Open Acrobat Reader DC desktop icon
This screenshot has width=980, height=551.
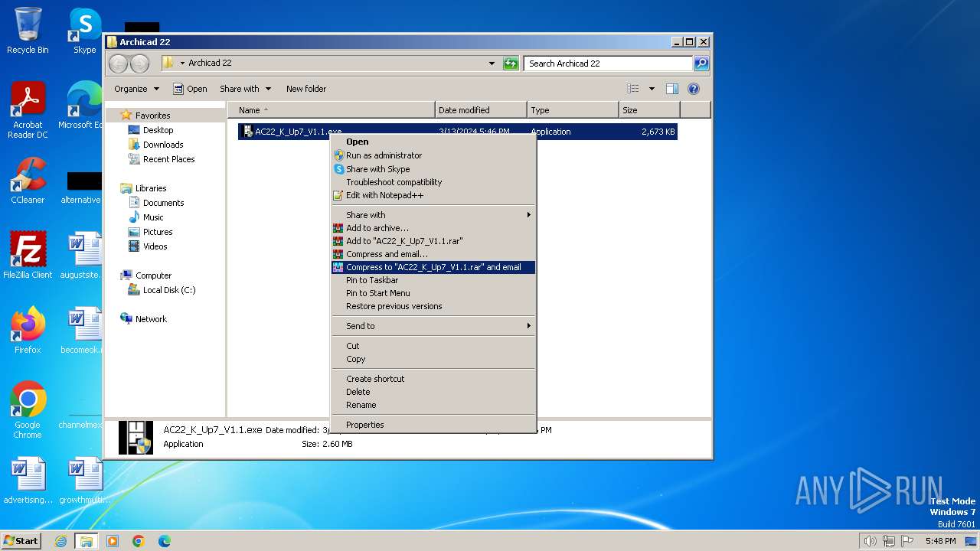[x=28, y=110]
